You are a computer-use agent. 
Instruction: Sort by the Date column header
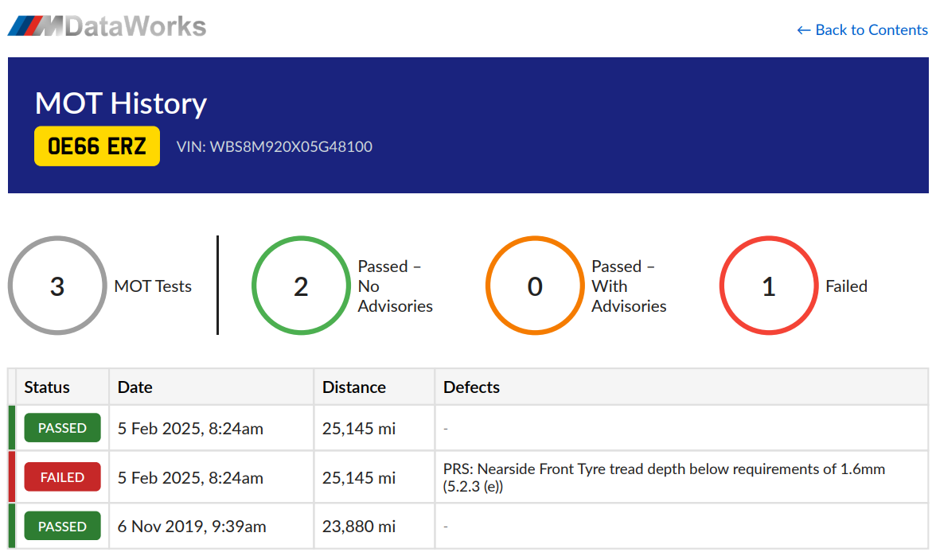point(135,387)
